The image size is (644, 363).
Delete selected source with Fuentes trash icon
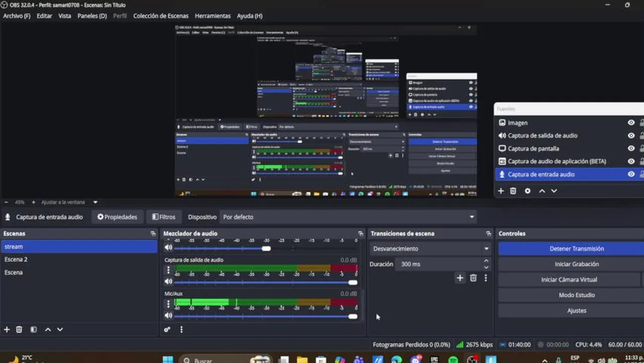click(x=513, y=191)
